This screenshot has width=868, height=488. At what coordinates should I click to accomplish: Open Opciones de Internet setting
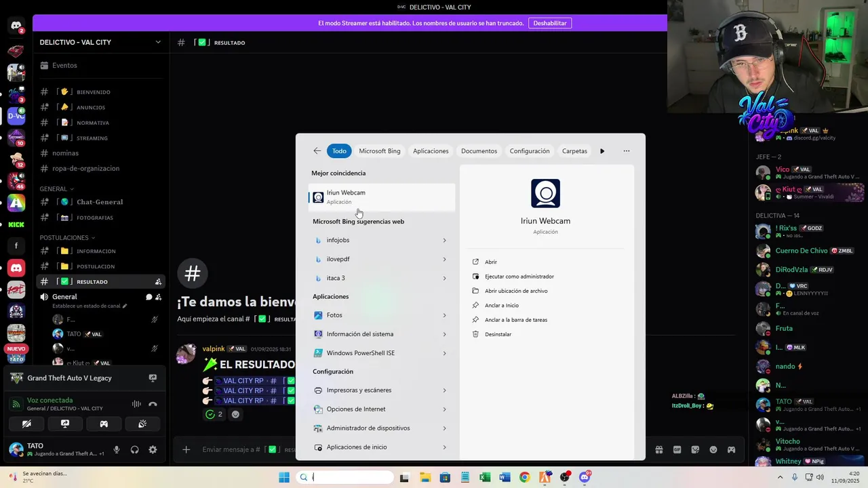pos(382,409)
